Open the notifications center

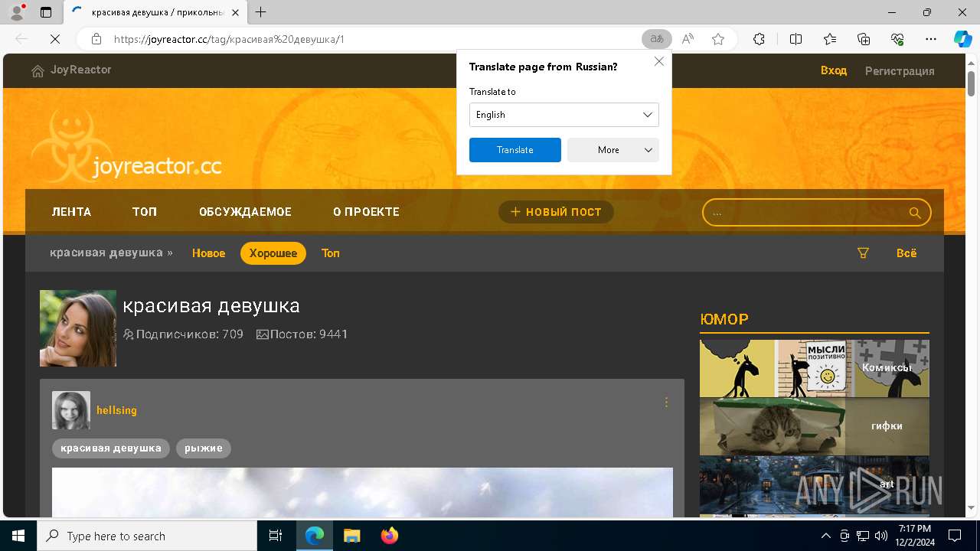pos(955,536)
